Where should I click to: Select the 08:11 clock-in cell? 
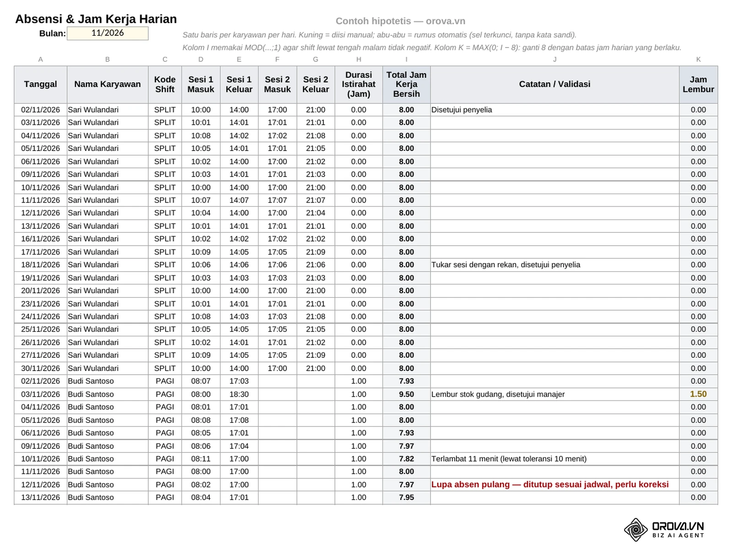[201, 459]
